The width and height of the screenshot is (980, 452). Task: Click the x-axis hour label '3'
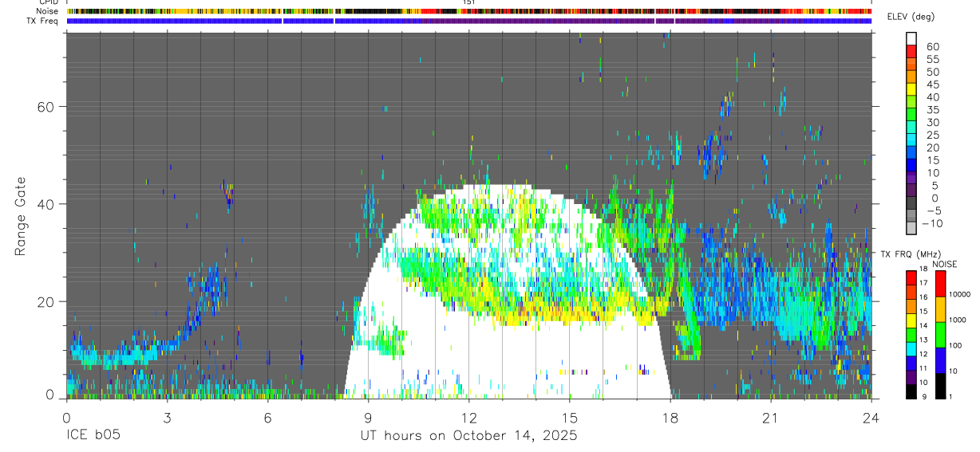pos(167,418)
